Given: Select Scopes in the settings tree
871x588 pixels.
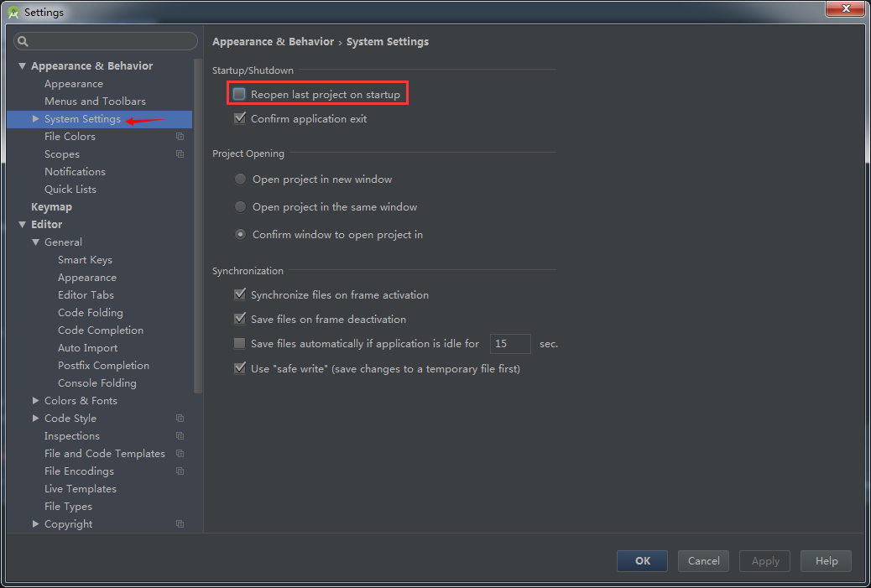Looking at the screenshot, I should pos(61,154).
